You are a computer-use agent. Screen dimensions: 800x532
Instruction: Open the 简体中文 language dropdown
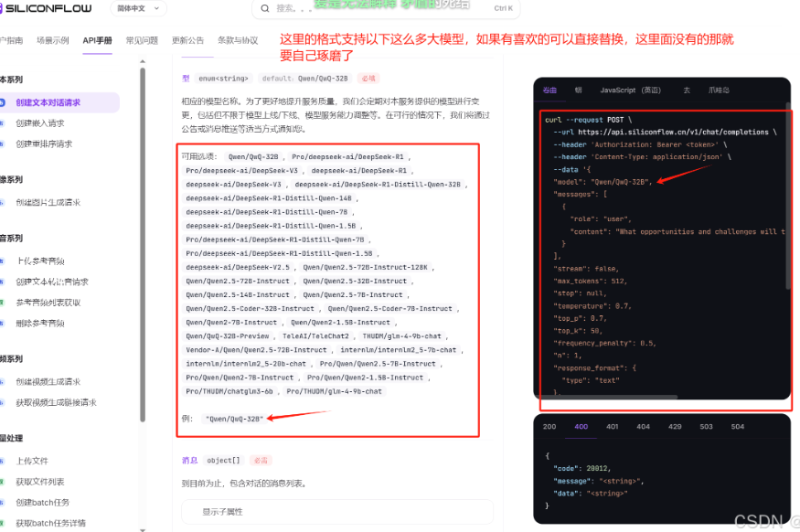pos(138,8)
